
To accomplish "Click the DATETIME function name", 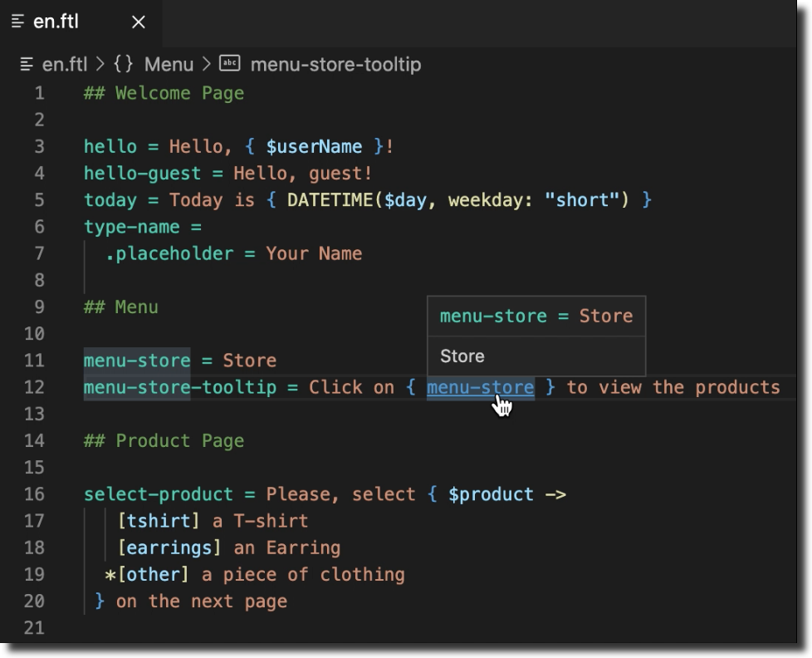I will 330,200.
